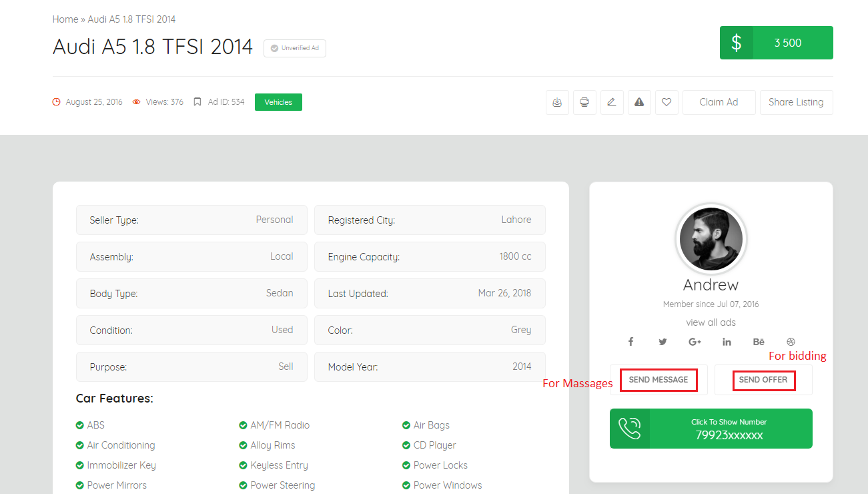The image size is (868, 494).
Task: Open 'view all ads' link for Andrew
Action: point(711,322)
